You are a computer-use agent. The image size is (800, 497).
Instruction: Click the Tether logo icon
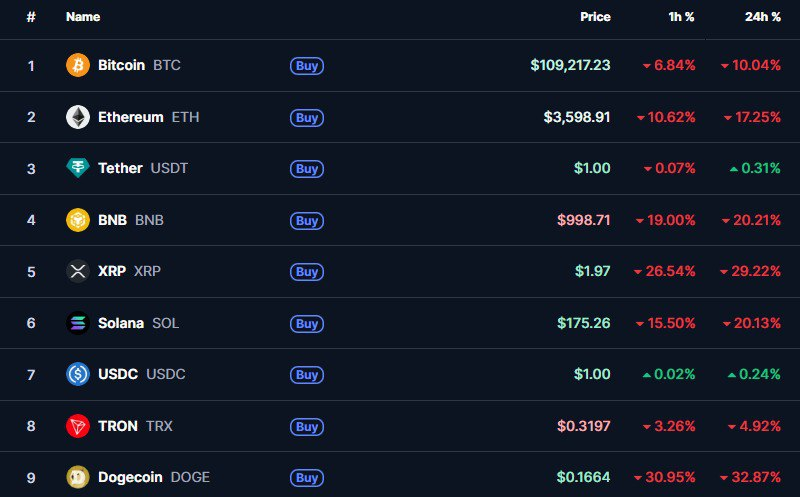(77, 168)
